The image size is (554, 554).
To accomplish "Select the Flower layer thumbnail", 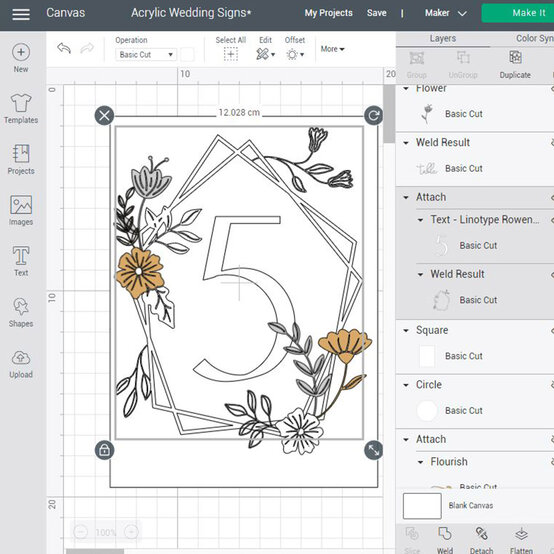I will (428, 114).
